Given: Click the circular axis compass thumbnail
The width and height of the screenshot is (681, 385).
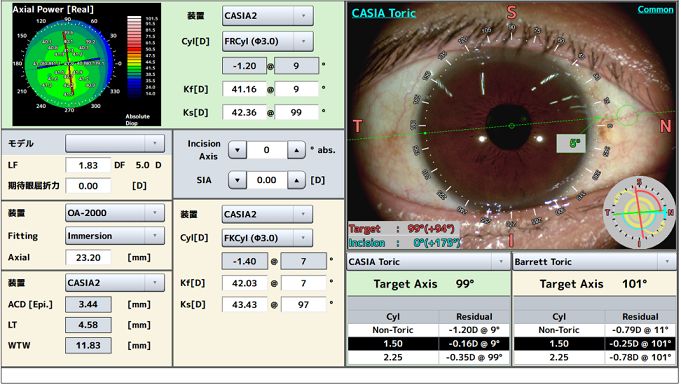Looking at the screenshot, I should (639, 212).
